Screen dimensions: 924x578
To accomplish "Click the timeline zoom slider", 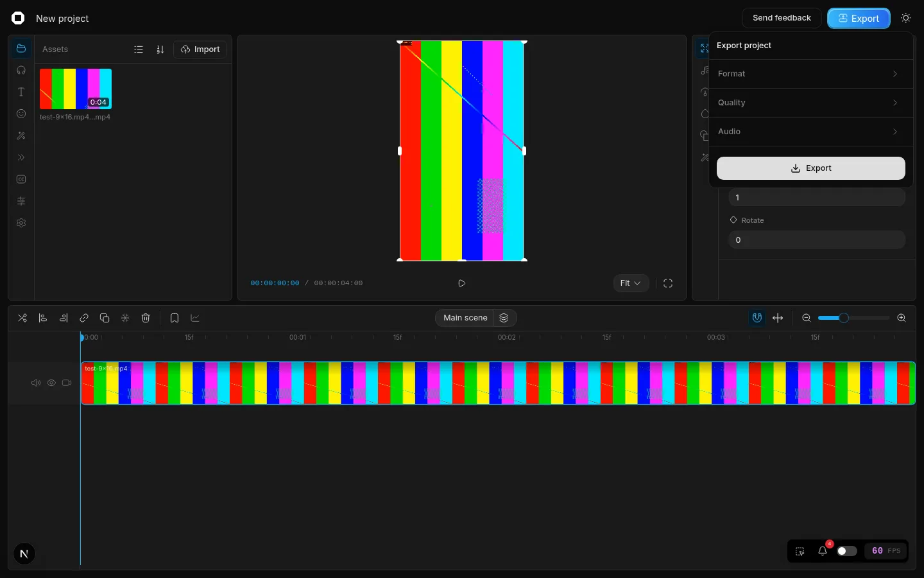I will coord(854,318).
